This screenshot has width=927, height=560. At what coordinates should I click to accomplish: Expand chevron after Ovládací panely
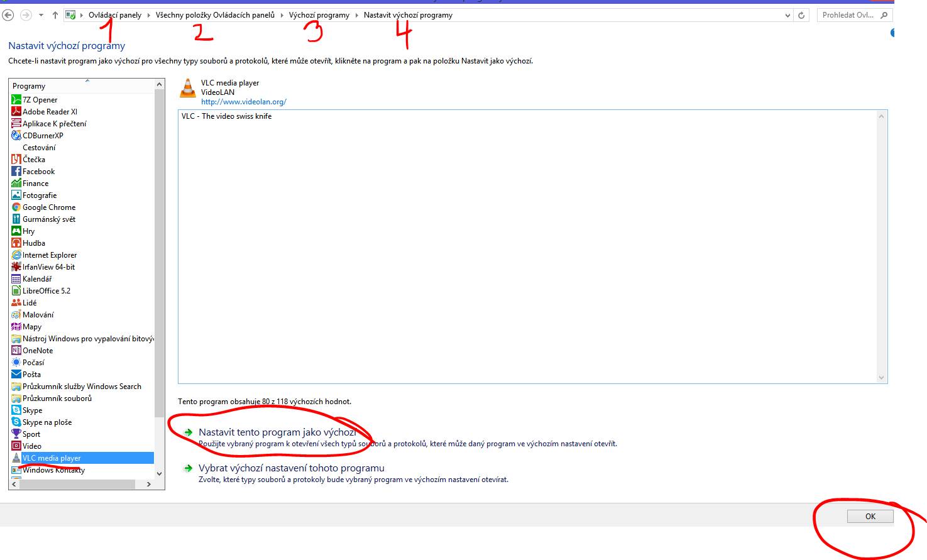(149, 15)
